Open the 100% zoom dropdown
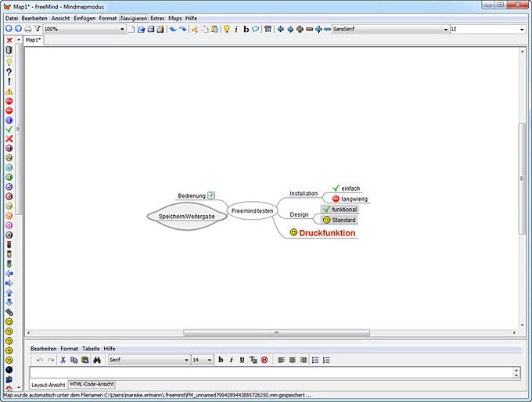The height and width of the screenshot is (402, 532). coord(122,30)
